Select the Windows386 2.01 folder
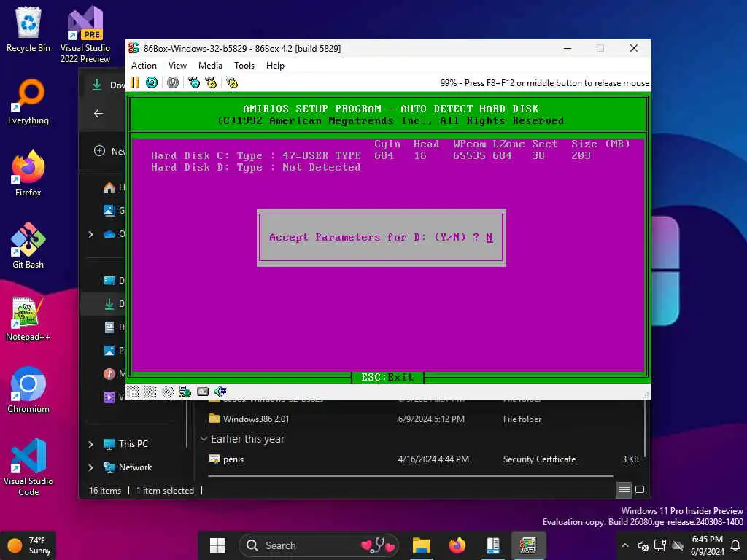 click(256, 419)
